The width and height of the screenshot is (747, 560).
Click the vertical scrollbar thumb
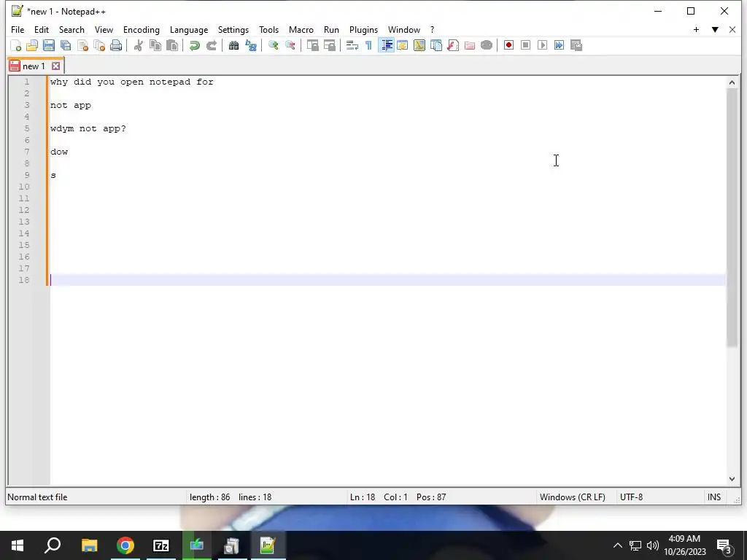(732, 217)
